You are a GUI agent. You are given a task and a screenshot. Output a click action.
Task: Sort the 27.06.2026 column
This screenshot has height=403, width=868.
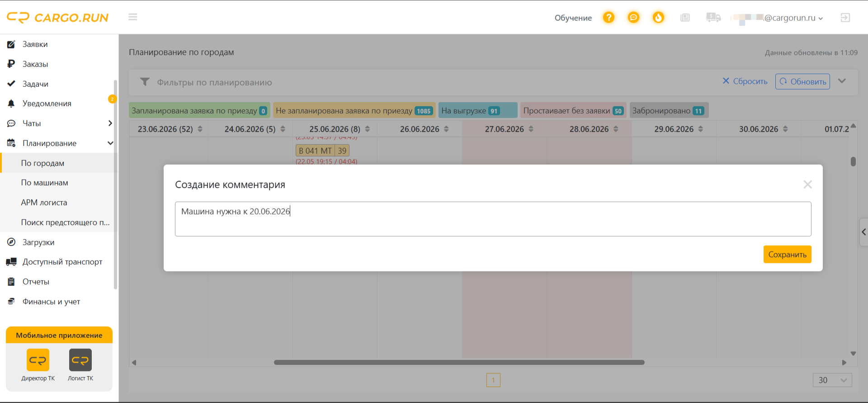point(531,129)
